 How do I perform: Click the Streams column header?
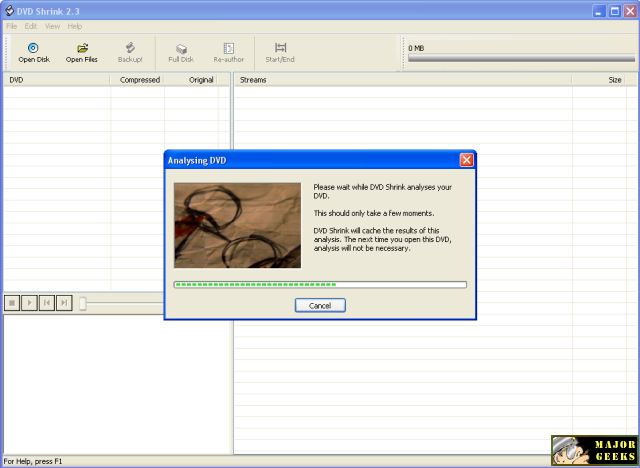click(403, 80)
